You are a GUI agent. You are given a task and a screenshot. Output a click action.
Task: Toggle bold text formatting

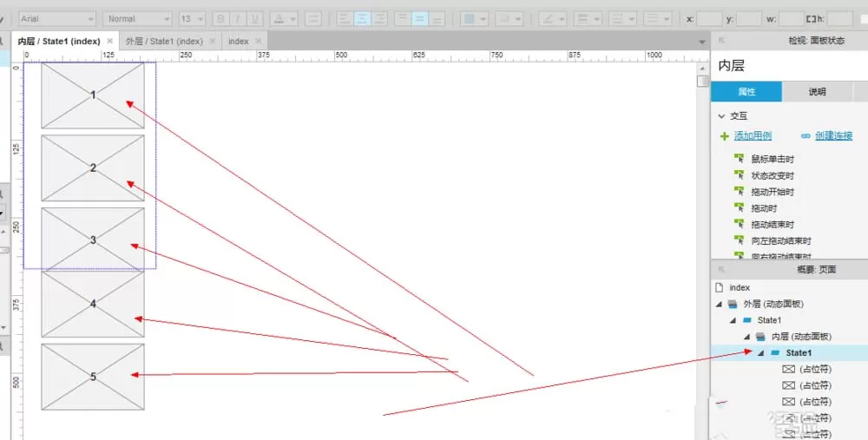coord(220,19)
